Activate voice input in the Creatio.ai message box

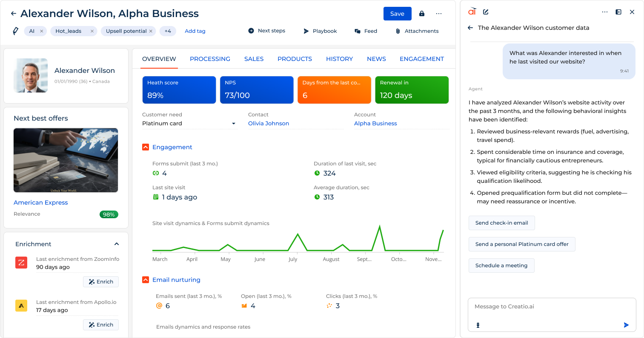478,325
